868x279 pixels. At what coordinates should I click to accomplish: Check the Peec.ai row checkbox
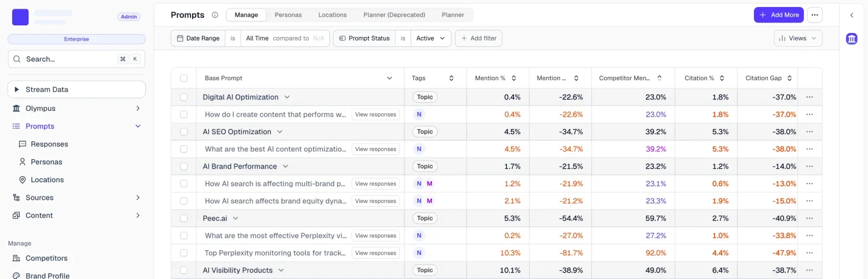tap(183, 218)
